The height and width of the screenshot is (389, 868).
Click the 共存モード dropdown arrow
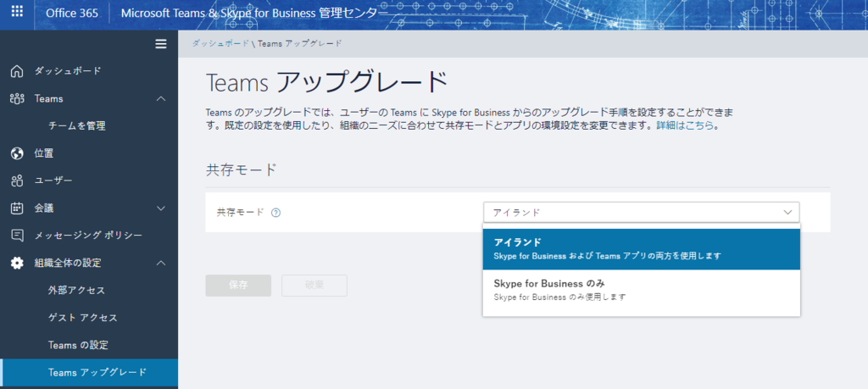(x=787, y=213)
